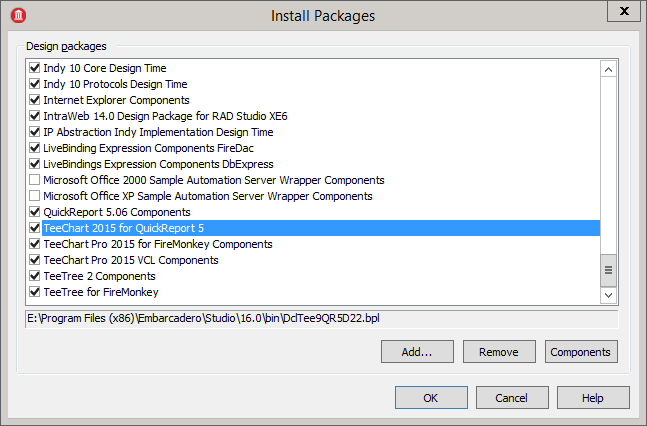Enable Microsoft Office 2000 Sample Automation package

tap(35, 180)
